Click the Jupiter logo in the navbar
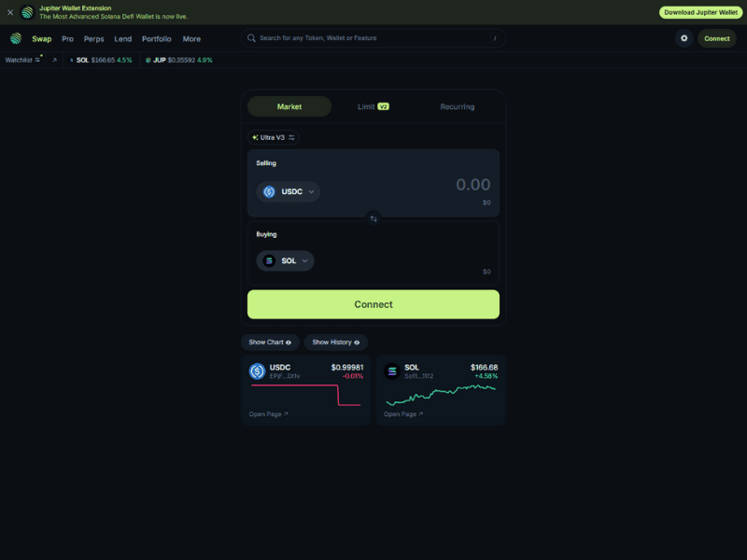The width and height of the screenshot is (747, 560). (14, 38)
